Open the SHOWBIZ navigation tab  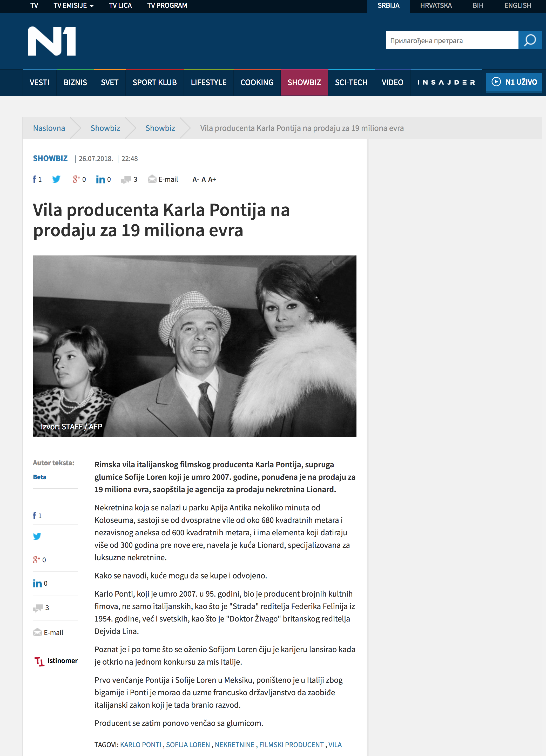click(x=304, y=82)
